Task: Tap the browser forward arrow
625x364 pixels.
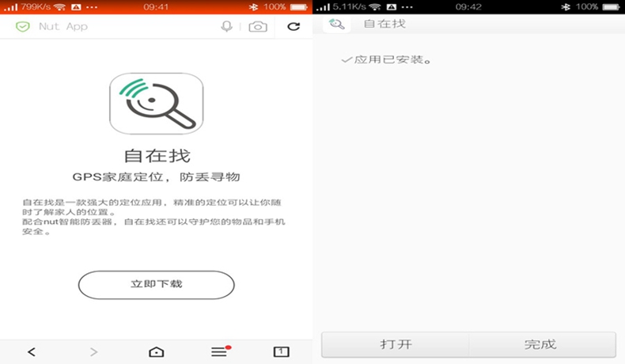Action: point(93,351)
